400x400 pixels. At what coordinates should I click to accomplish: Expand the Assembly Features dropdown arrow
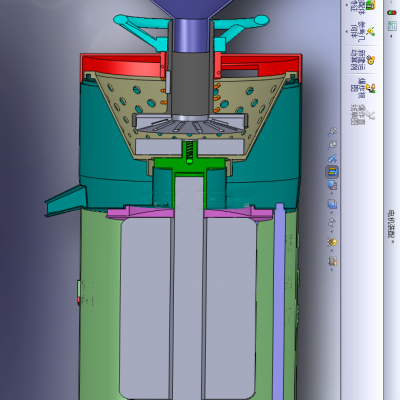[x=347, y=4]
